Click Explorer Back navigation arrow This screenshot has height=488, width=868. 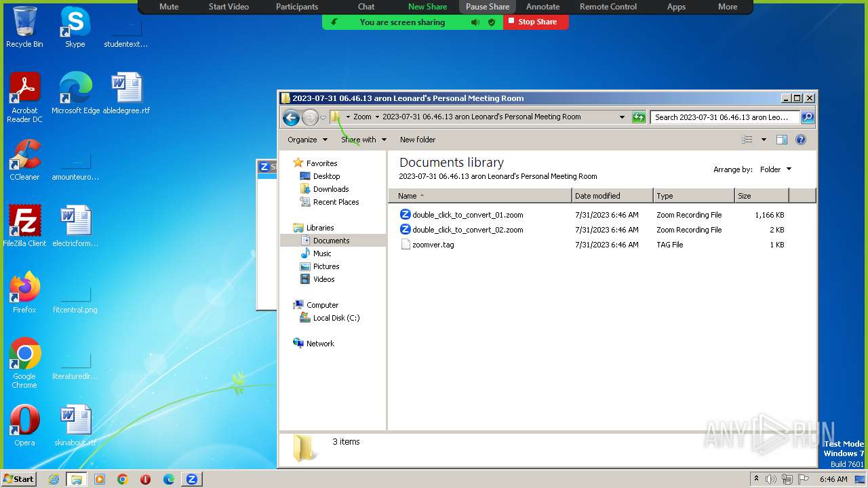[291, 117]
